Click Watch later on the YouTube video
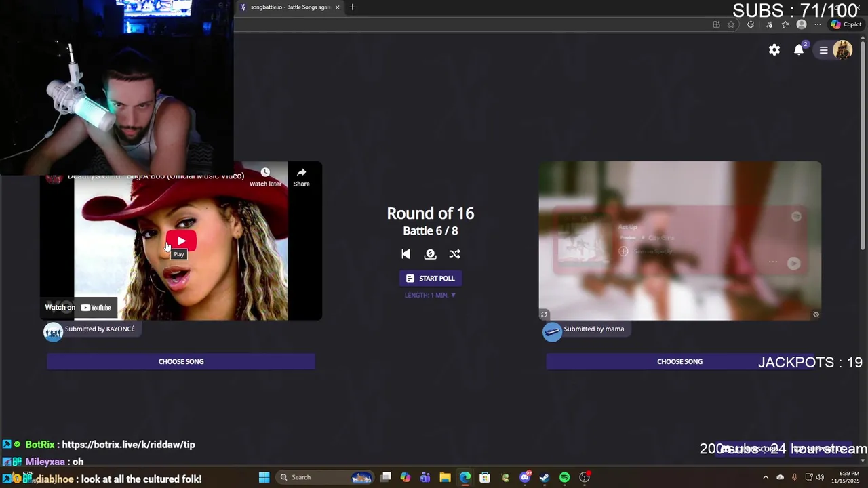 [265, 178]
